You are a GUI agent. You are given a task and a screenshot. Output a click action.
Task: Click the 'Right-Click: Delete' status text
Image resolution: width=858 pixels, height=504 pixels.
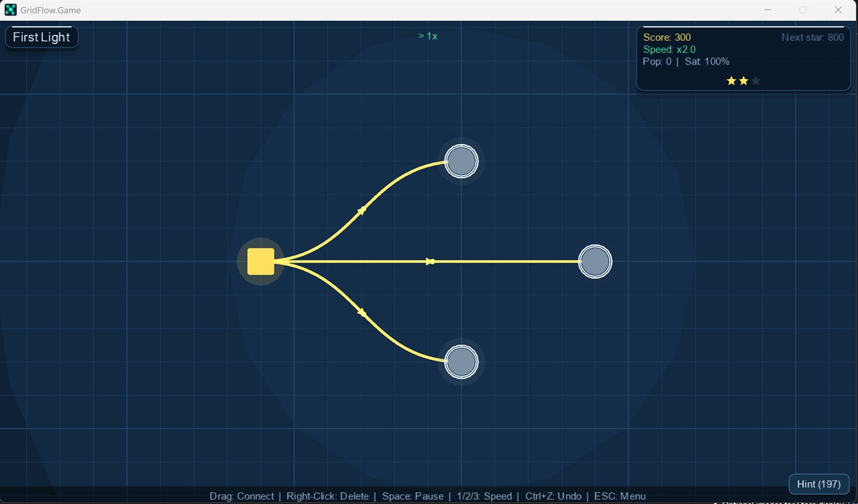click(x=328, y=496)
